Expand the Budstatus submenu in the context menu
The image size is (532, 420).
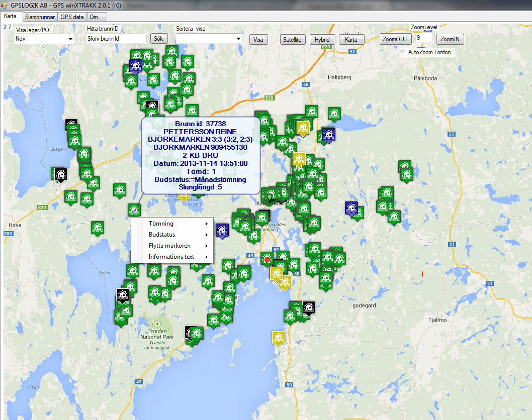(172, 235)
